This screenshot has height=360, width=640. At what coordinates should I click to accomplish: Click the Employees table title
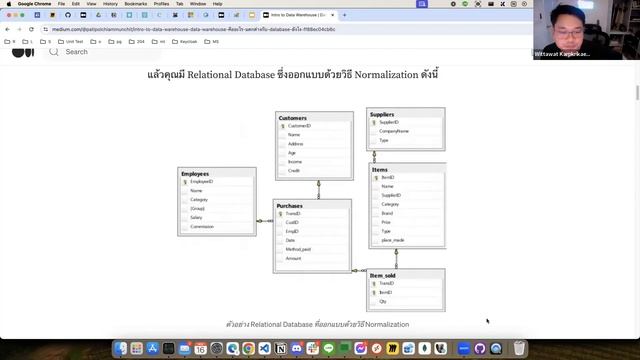tap(195, 173)
